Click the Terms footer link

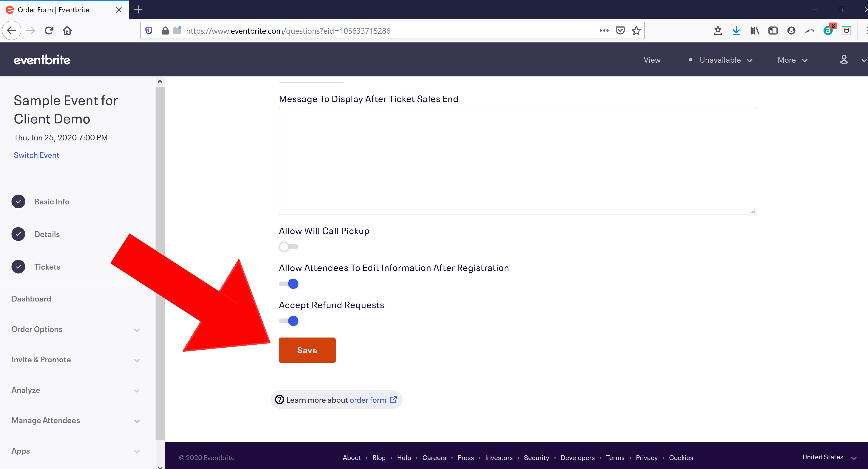point(615,458)
